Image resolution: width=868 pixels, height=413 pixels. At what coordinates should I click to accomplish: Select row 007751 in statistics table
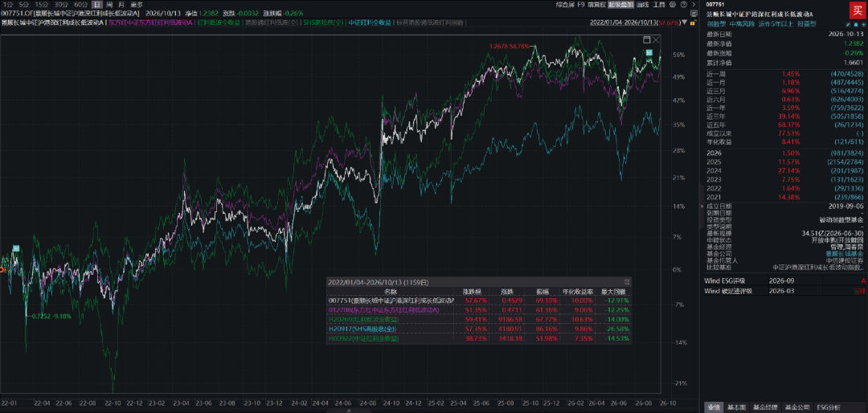tap(478, 300)
